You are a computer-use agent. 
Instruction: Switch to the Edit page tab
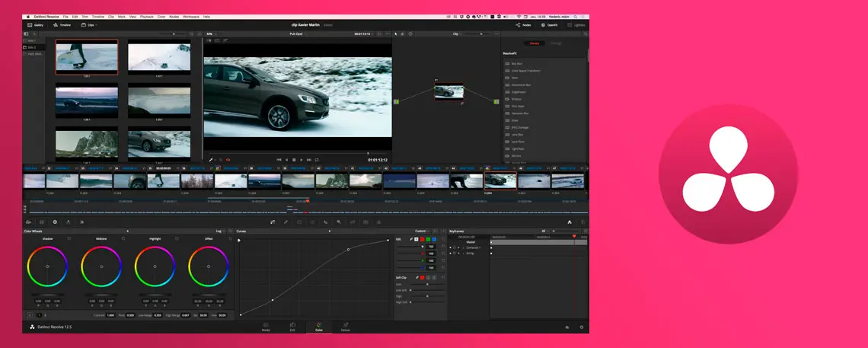(x=292, y=327)
